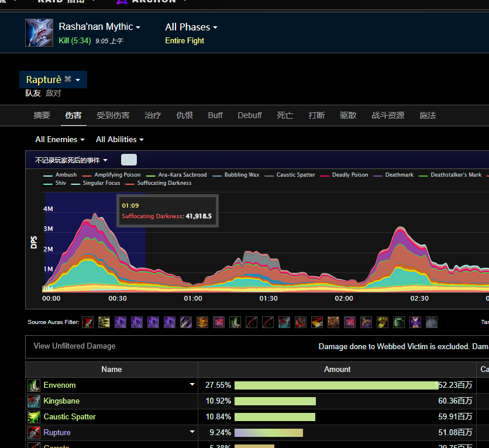Select the last Source Auras Filter icon

click(x=431, y=322)
